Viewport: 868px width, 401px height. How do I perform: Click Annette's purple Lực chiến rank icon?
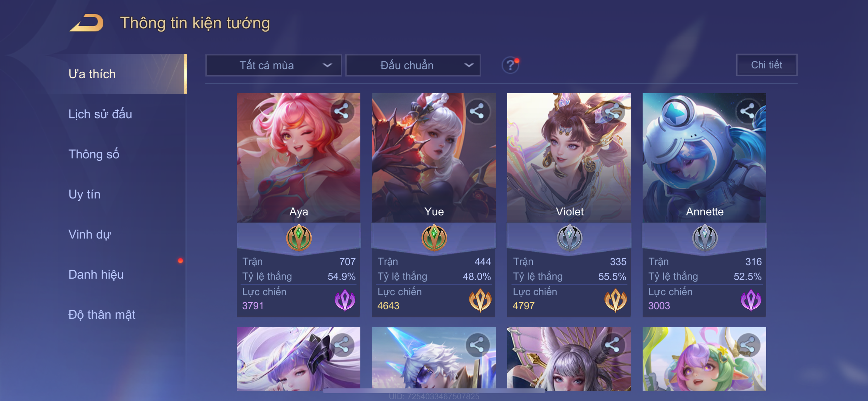(x=750, y=300)
